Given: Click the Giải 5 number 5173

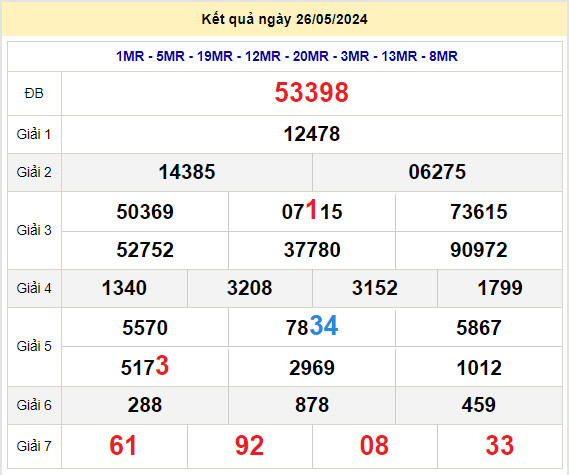Looking at the screenshot, I should click(x=145, y=366).
